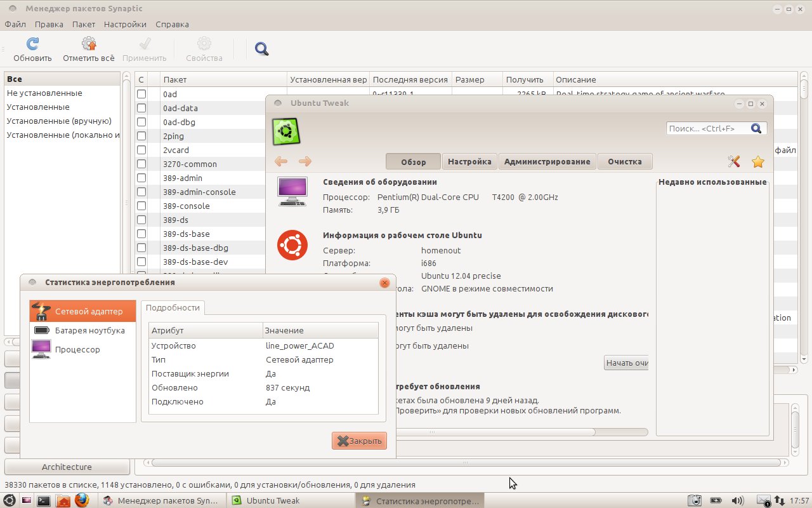Tick the checkbox for package 0ad-dbg
Viewport: 812px width, 508px height.
point(141,122)
